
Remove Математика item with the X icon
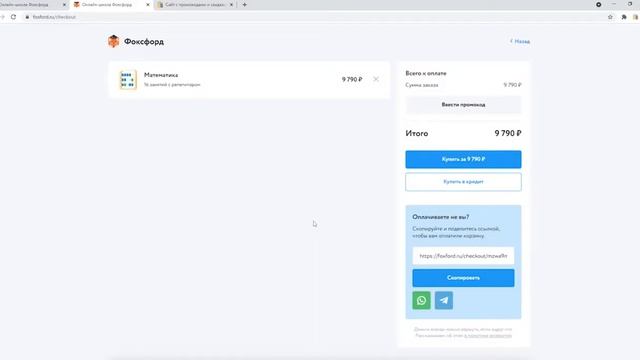click(376, 79)
